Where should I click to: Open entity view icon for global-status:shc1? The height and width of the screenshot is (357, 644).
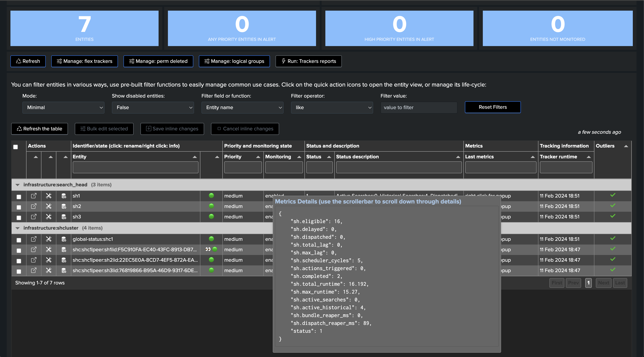click(x=34, y=239)
